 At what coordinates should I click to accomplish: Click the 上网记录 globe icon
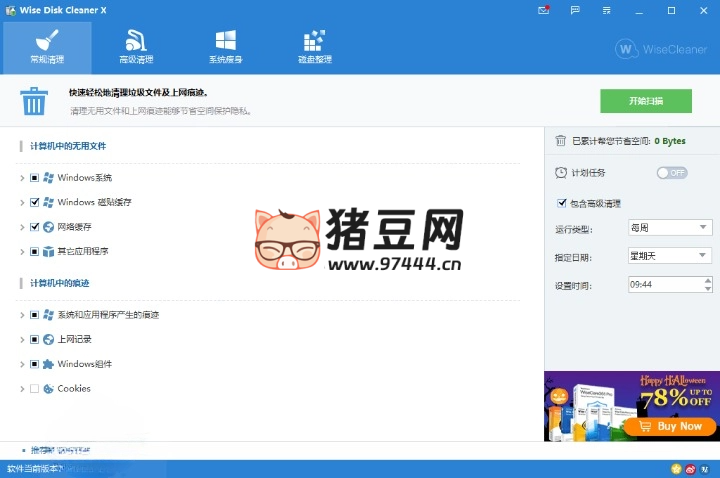[48, 339]
